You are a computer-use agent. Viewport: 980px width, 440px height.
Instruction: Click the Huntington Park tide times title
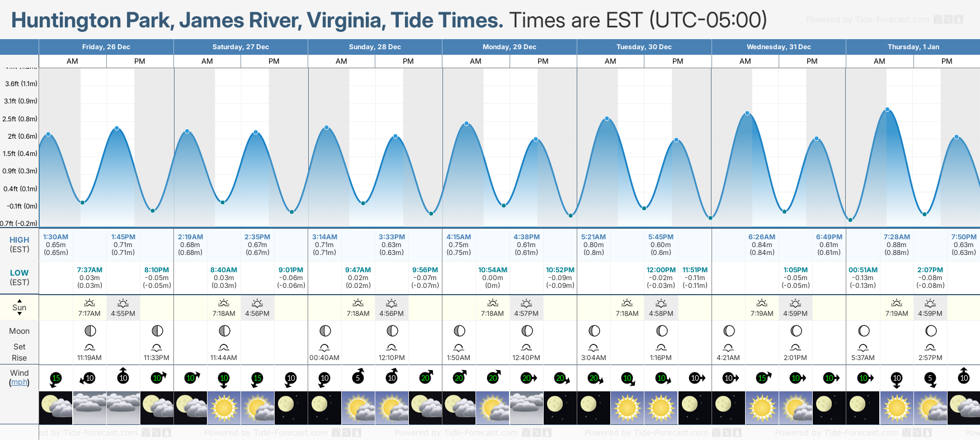click(x=257, y=20)
